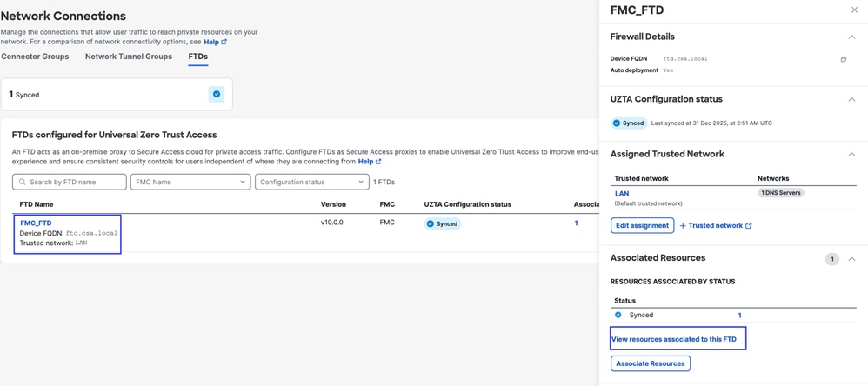Close the FMC_FTD details panel
The image size is (868, 386).
[x=853, y=10]
